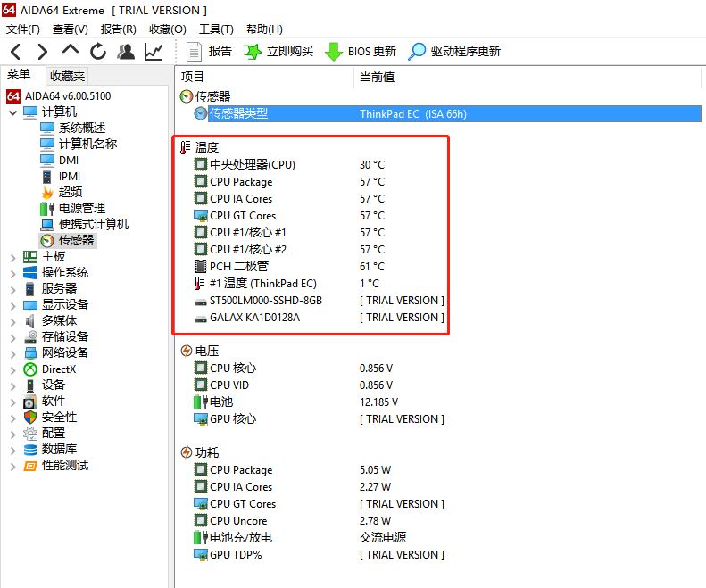The width and height of the screenshot is (706, 588).
Task: Open BIOS 更新 from toolbar
Action: point(361,52)
